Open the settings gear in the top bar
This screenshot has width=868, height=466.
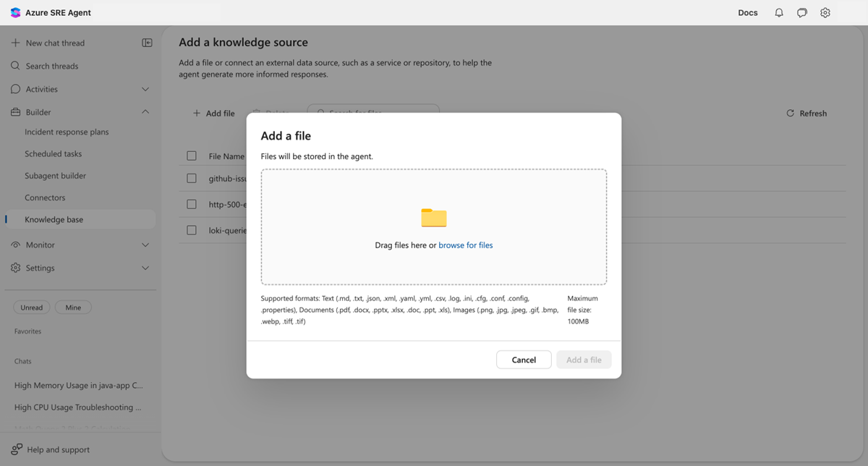pos(825,12)
